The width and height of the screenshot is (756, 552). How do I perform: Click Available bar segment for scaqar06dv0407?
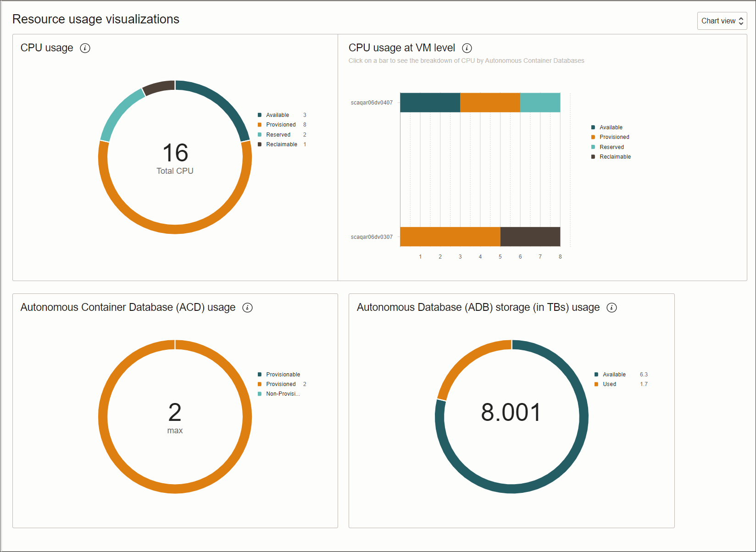(x=430, y=103)
